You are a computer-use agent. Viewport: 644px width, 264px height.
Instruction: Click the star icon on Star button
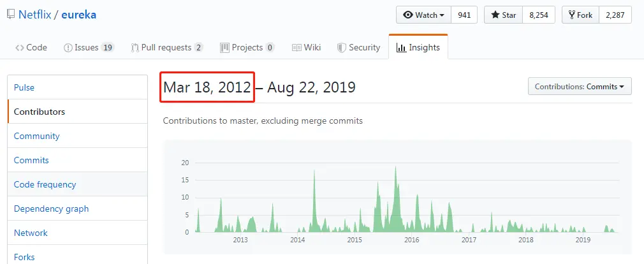(495, 15)
